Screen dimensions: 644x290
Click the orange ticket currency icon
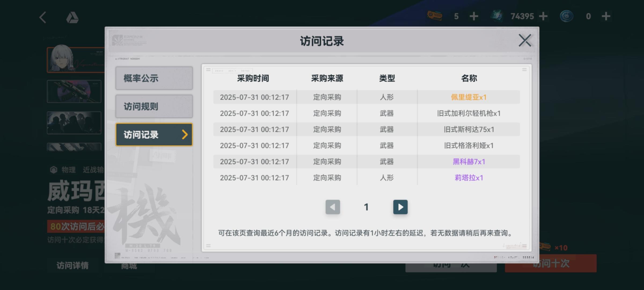pos(435,16)
